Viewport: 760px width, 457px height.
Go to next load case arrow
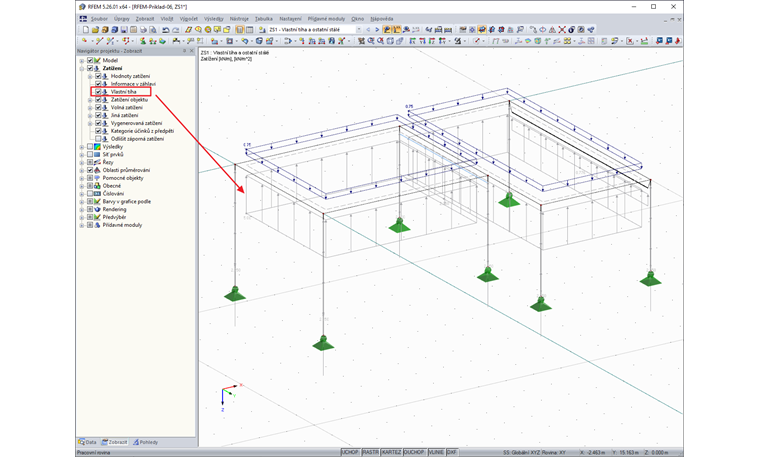tap(377, 30)
